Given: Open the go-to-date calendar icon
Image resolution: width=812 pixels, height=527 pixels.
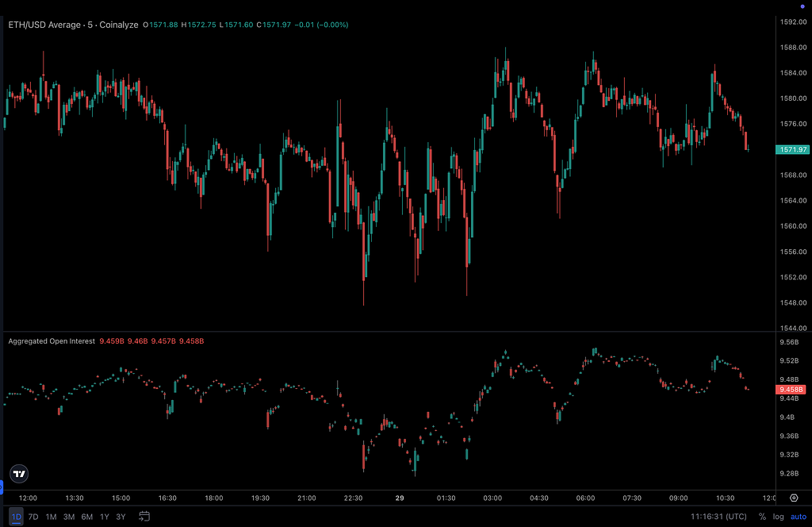Looking at the screenshot, I should (x=144, y=516).
